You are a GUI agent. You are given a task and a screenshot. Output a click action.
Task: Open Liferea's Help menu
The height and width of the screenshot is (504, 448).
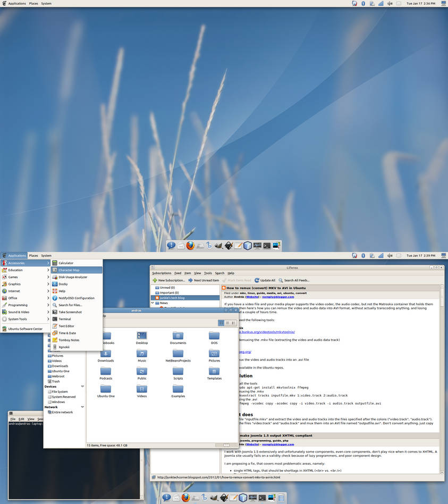[231, 273]
